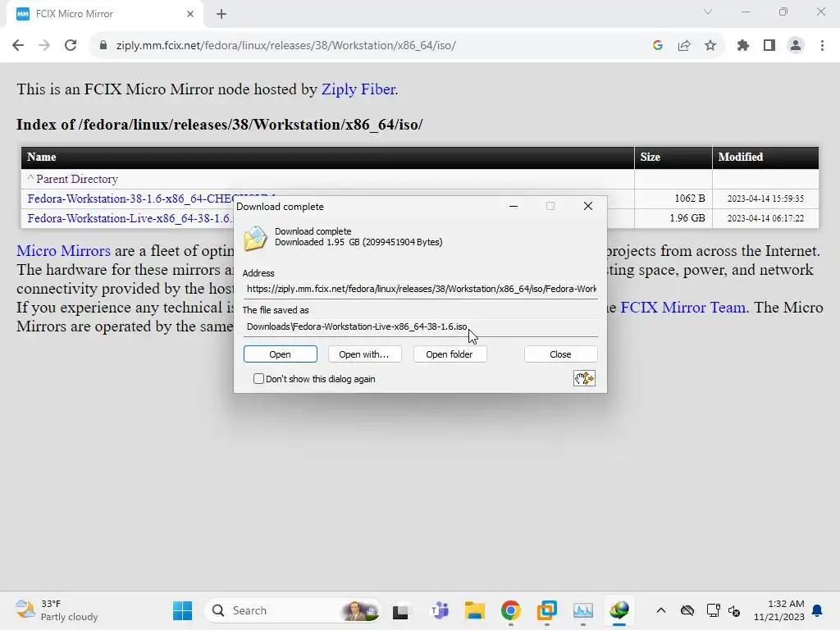Switch to Chrome in taskbar
The height and width of the screenshot is (630, 840).
coord(510,610)
